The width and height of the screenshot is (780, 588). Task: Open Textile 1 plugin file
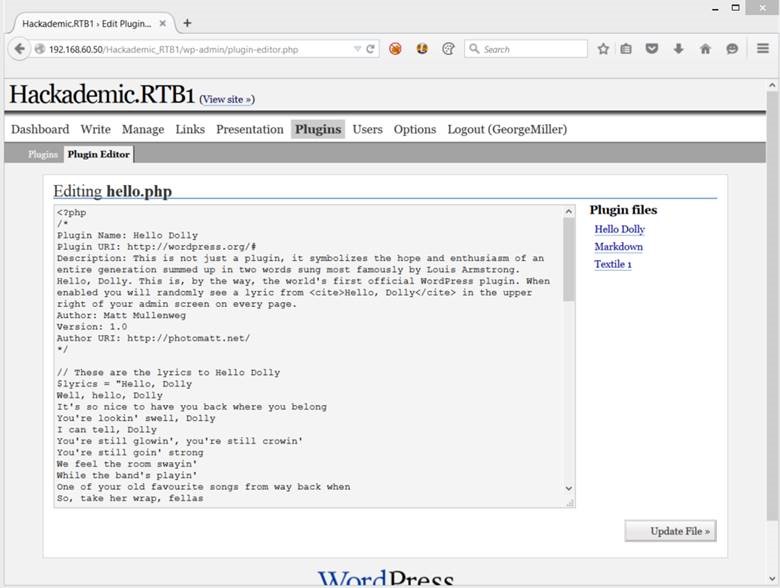613,264
